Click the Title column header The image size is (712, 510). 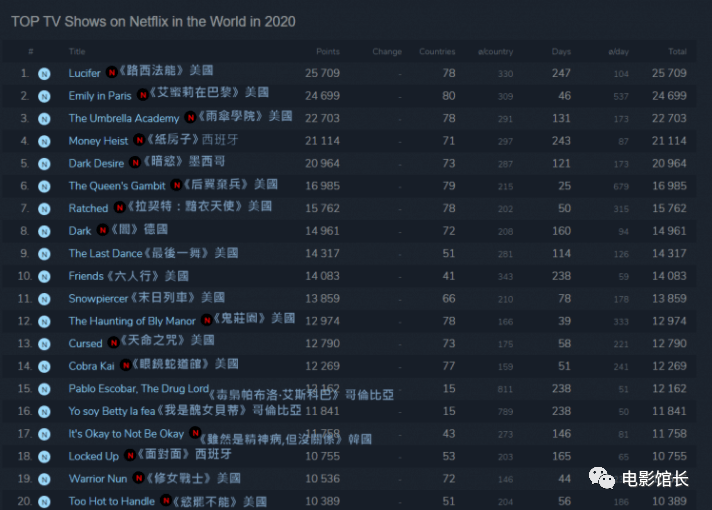pos(77,51)
